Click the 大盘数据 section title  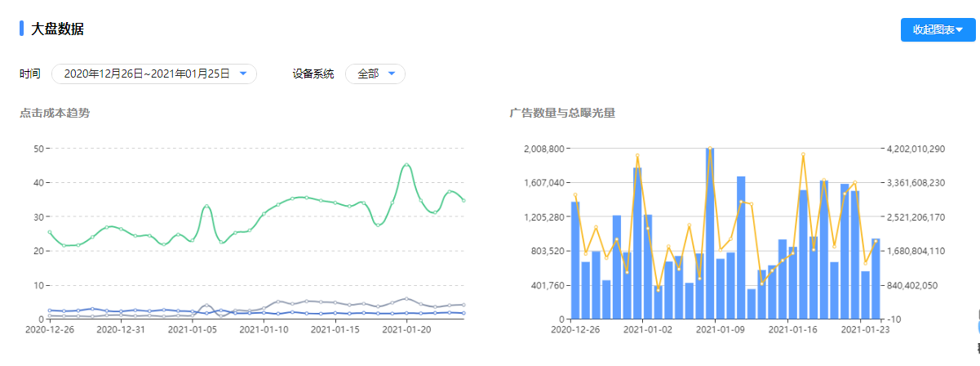[57, 29]
